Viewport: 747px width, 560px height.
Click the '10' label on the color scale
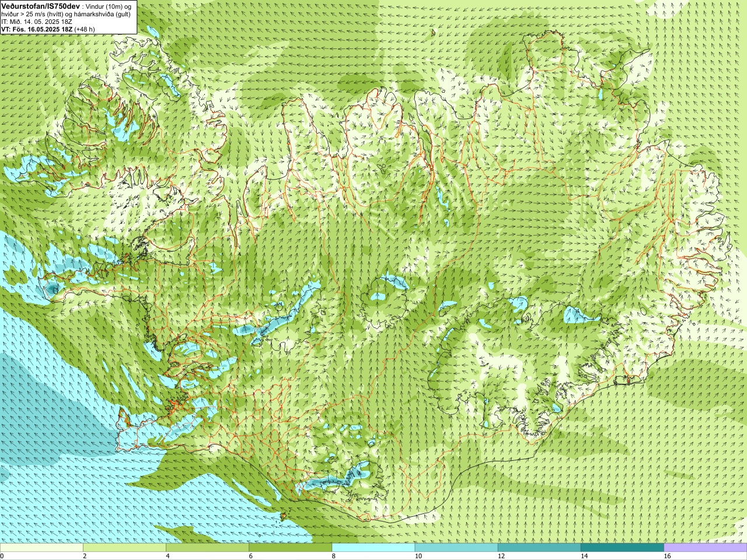[x=418, y=556]
